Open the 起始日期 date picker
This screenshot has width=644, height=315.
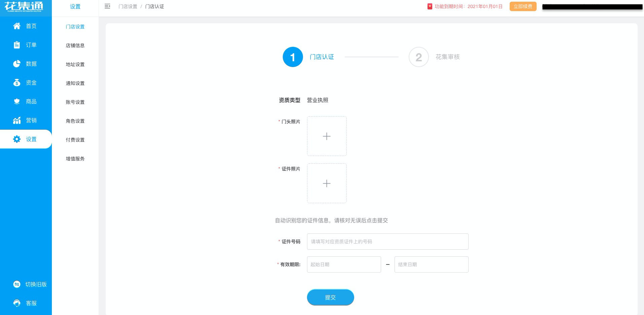click(x=344, y=264)
